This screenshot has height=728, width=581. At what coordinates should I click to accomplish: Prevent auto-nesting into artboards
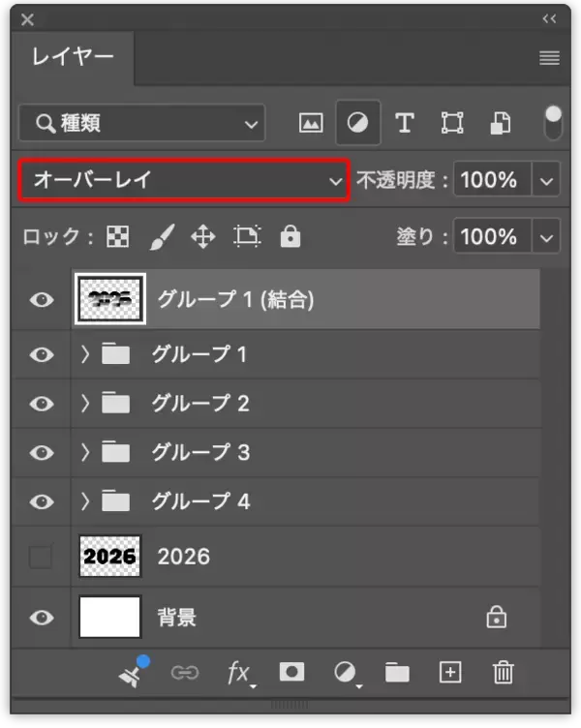pos(247,236)
